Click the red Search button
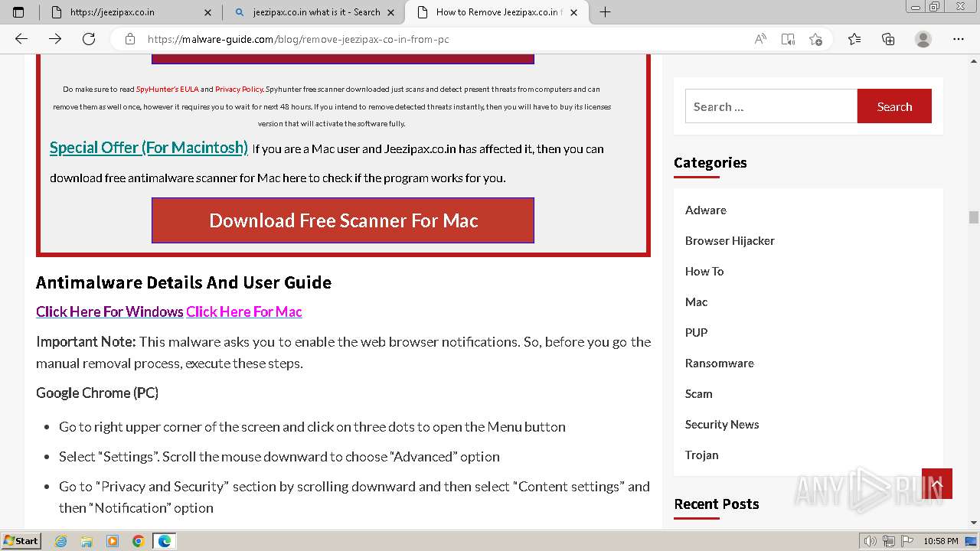The image size is (980, 551). [x=894, y=106]
